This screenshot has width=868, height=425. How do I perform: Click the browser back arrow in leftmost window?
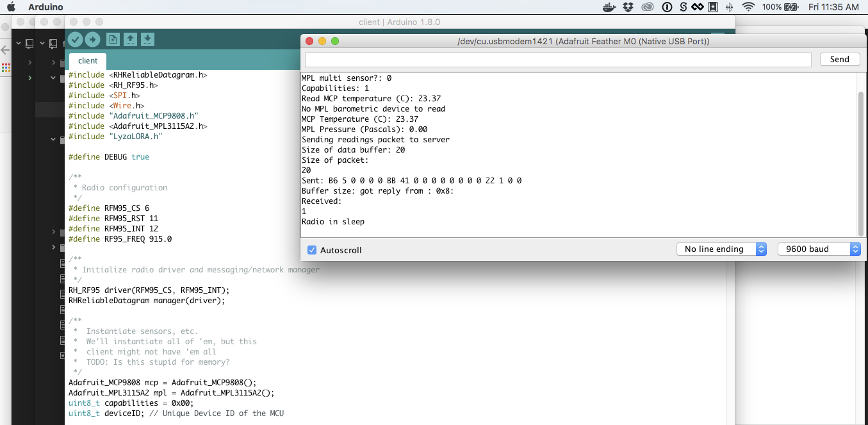click(x=5, y=50)
